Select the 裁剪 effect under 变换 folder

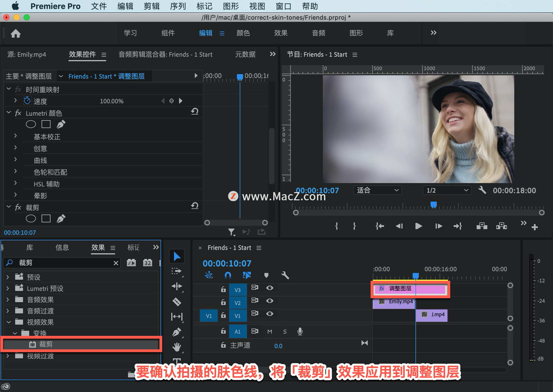point(46,344)
